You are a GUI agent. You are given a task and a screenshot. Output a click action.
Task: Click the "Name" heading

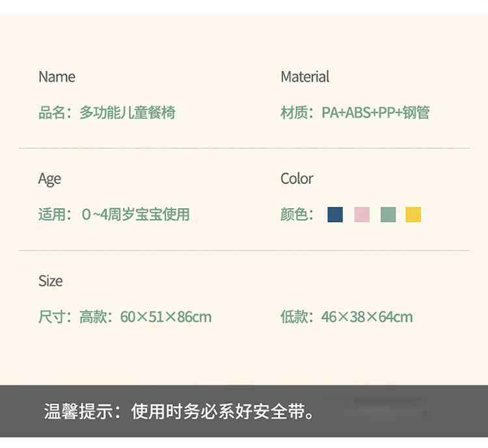(57, 77)
